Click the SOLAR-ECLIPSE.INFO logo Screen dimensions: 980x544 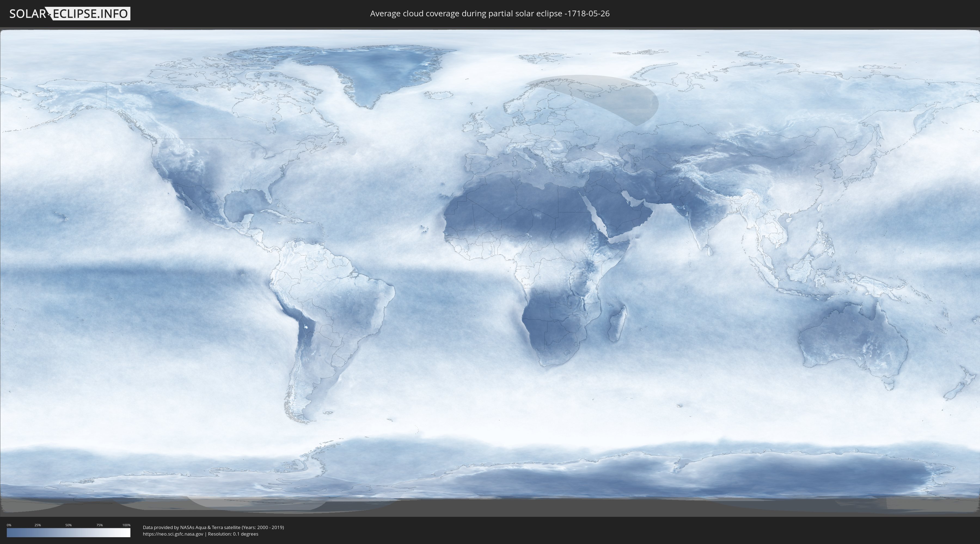70,14
